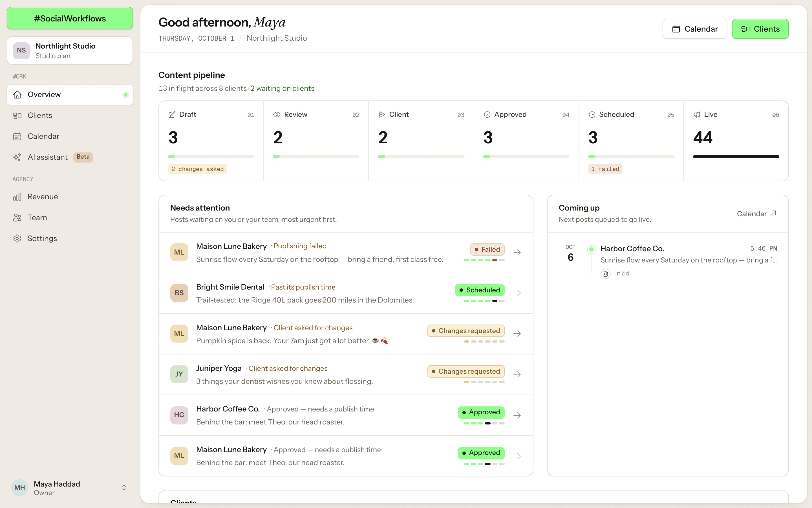Open arrow for Maison Lune Bakery failed post
The width and height of the screenshot is (812, 508).
coord(517,252)
